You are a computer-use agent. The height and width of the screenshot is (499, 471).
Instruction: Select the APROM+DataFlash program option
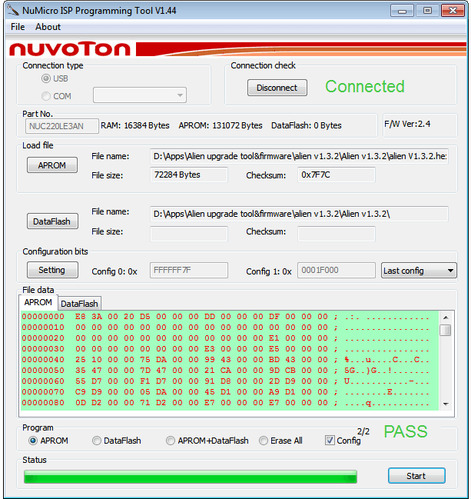click(170, 441)
